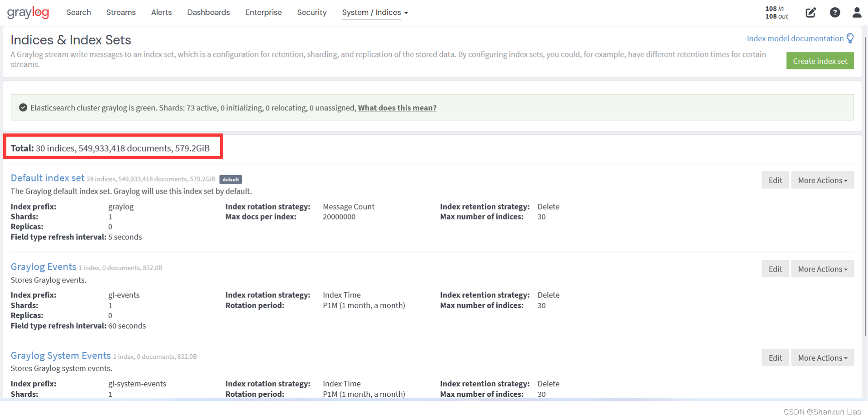Expand More Actions for Default index set
The height and width of the screenshot is (419, 868).
click(x=822, y=180)
